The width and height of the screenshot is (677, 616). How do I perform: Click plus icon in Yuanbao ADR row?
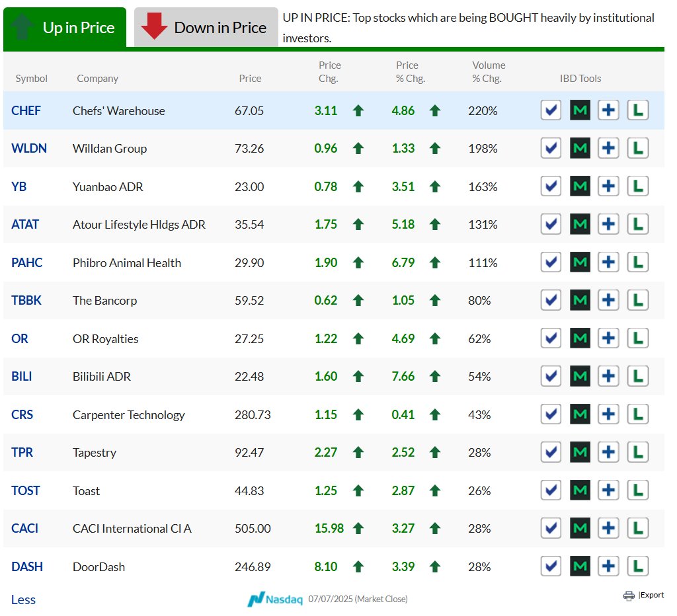coord(608,186)
